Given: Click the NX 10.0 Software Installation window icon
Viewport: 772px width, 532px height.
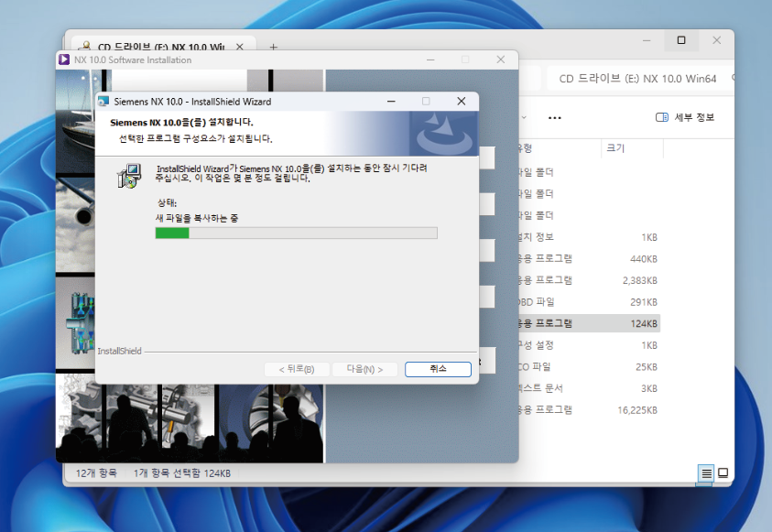Looking at the screenshot, I should (64, 60).
